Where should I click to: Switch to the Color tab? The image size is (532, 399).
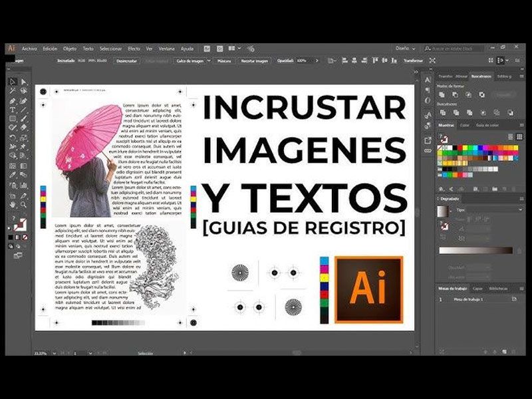click(464, 125)
